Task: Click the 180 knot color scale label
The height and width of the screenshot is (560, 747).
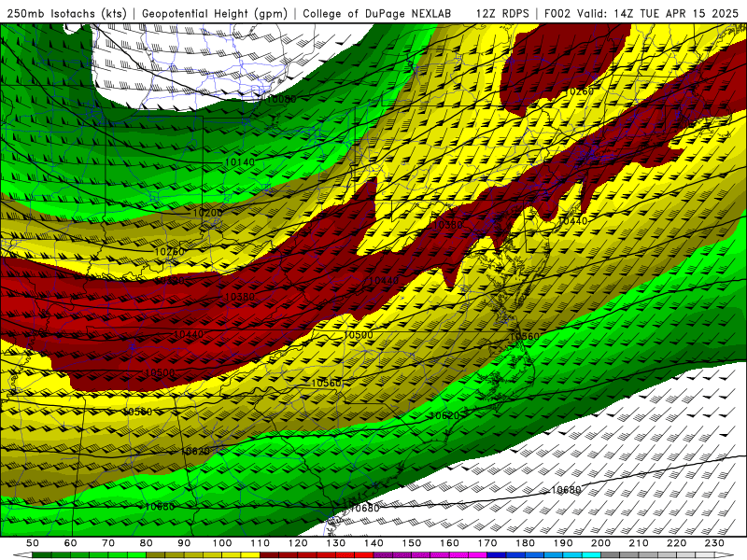Action: tap(525, 543)
